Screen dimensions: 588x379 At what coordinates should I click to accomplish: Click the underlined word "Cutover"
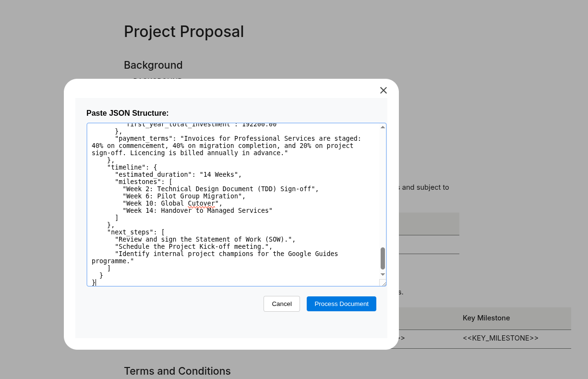[201, 203]
